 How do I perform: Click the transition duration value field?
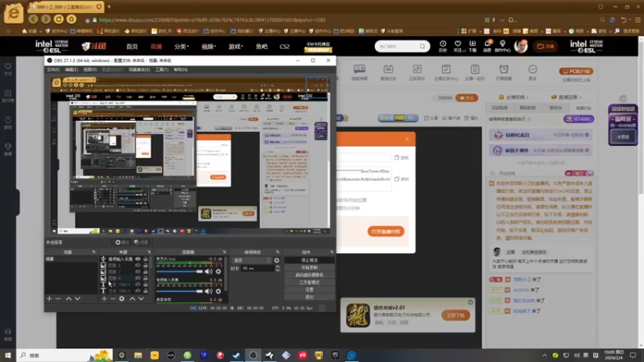pyautogui.click(x=258, y=268)
